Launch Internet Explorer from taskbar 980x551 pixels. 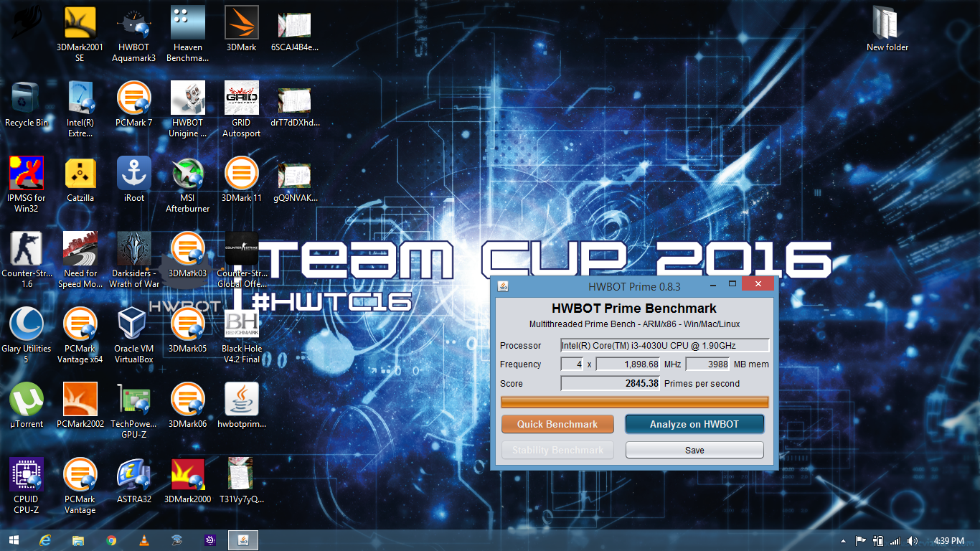pyautogui.click(x=45, y=540)
